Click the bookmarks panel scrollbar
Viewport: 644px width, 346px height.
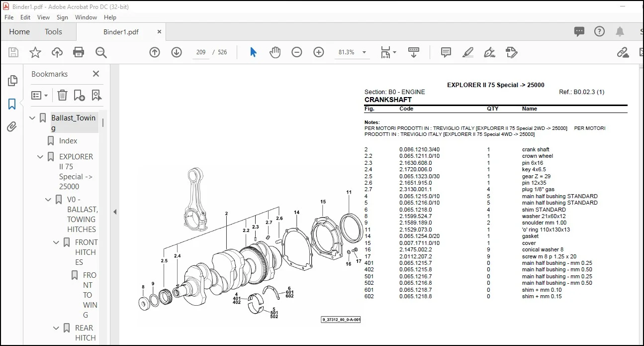pyautogui.click(x=103, y=122)
